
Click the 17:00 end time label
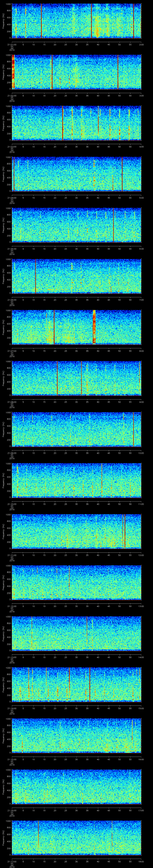tap(141, 810)
